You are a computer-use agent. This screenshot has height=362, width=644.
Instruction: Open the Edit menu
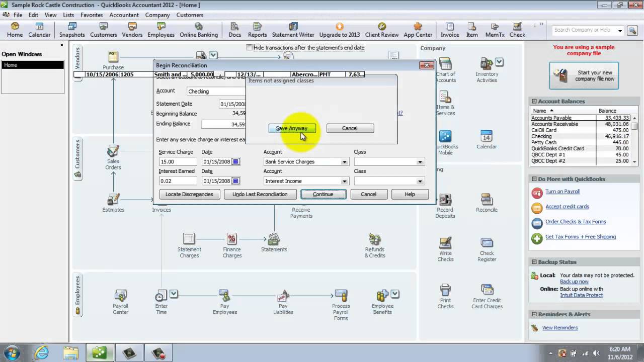[x=33, y=15]
